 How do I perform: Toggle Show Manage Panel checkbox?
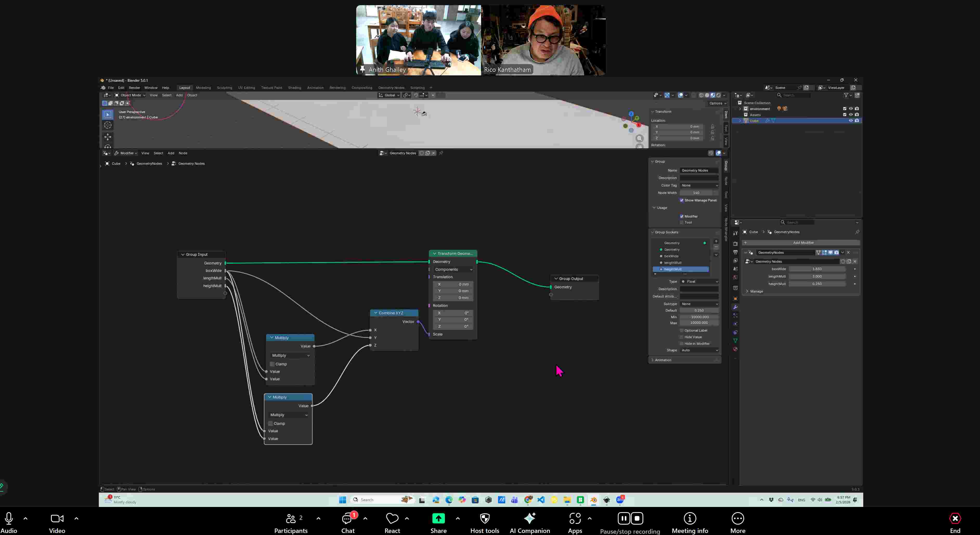click(681, 200)
